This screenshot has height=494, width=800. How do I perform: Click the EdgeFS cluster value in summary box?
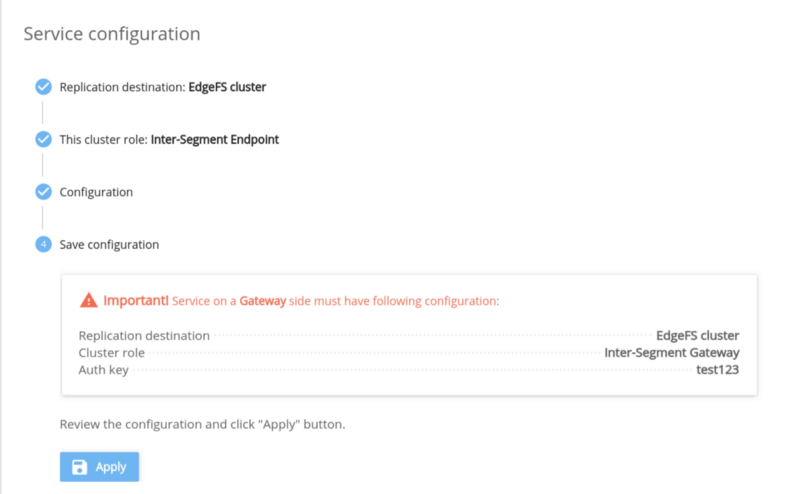697,336
